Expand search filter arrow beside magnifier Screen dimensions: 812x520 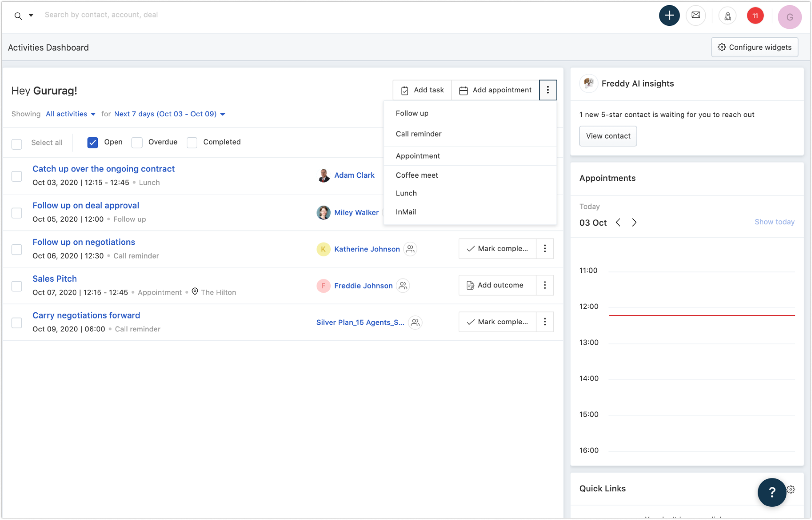(x=31, y=15)
